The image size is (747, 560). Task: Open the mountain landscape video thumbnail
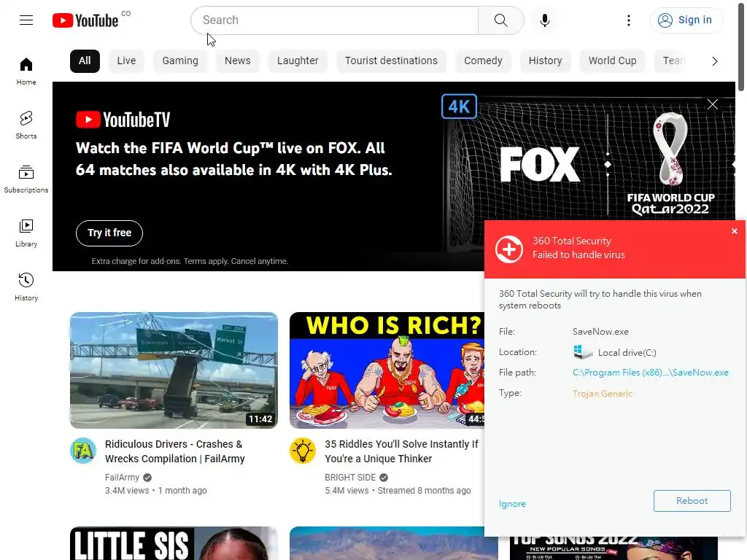pyautogui.click(x=387, y=543)
